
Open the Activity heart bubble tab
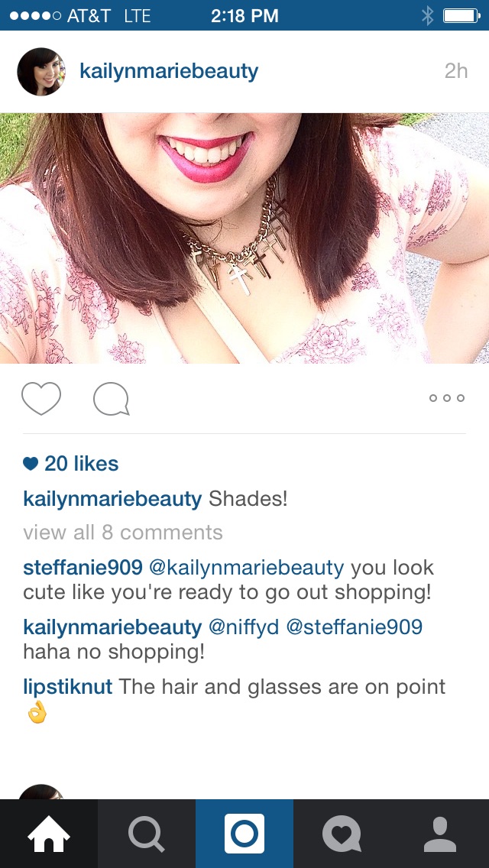[x=342, y=834]
